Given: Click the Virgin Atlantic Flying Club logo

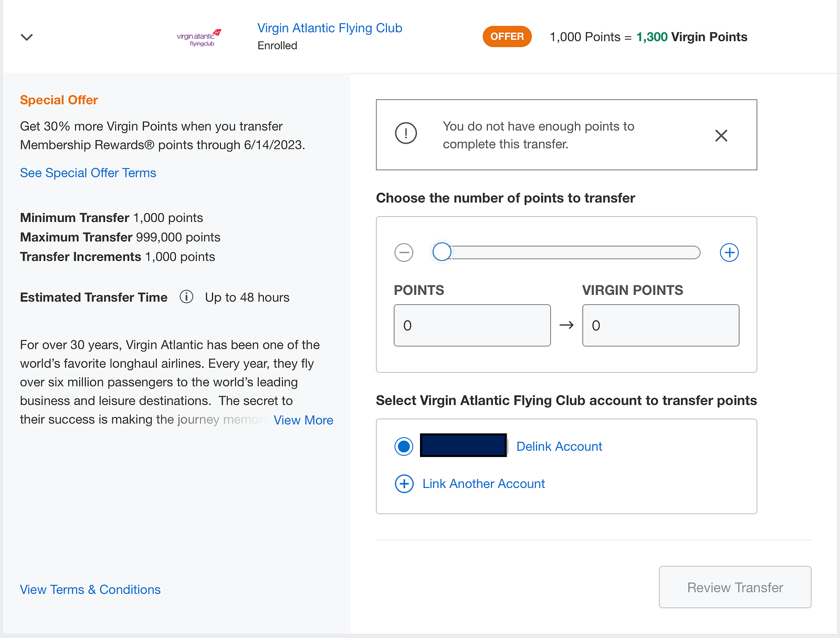Looking at the screenshot, I should (x=198, y=37).
